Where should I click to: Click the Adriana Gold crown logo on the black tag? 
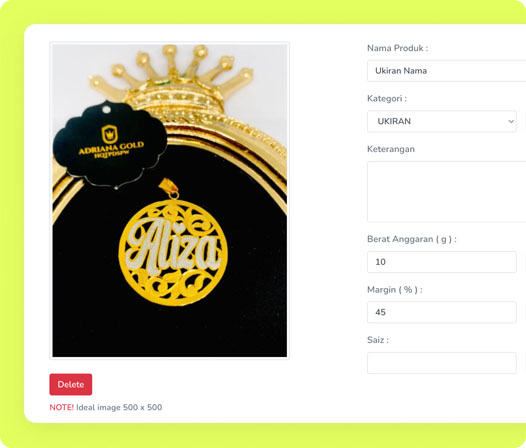click(109, 134)
